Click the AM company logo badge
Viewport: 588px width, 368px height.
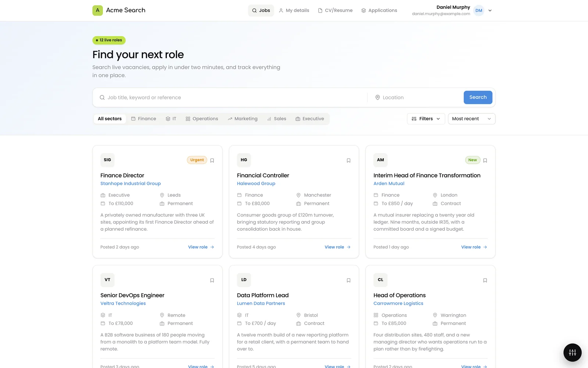[380, 160]
